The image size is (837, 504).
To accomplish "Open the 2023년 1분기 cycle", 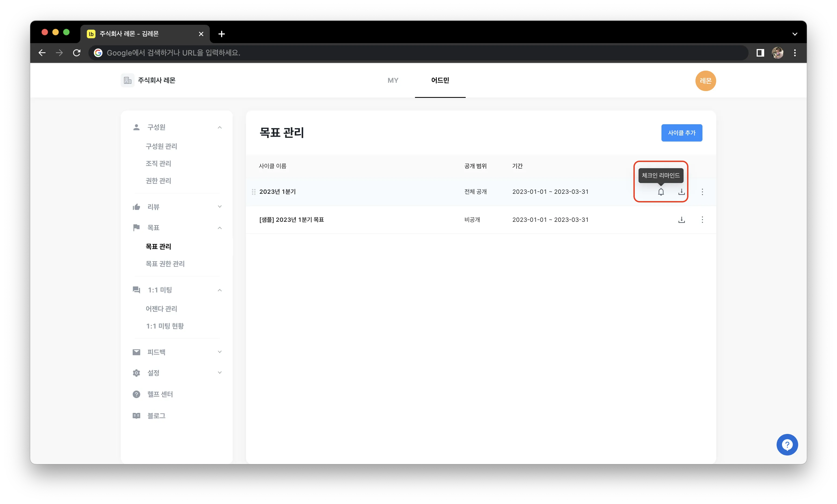I will coord(277,192).
